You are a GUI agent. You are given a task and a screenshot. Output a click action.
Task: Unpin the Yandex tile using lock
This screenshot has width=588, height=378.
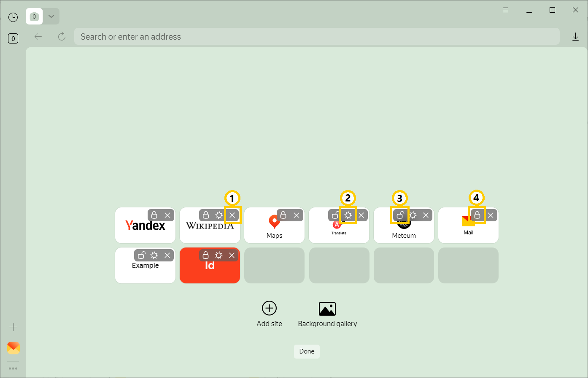click(154, 215)
